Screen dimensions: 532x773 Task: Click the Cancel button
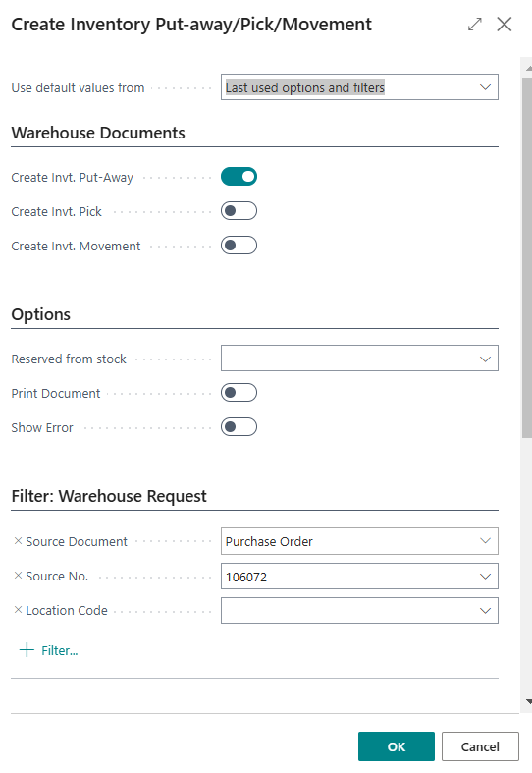click(480, 746)
